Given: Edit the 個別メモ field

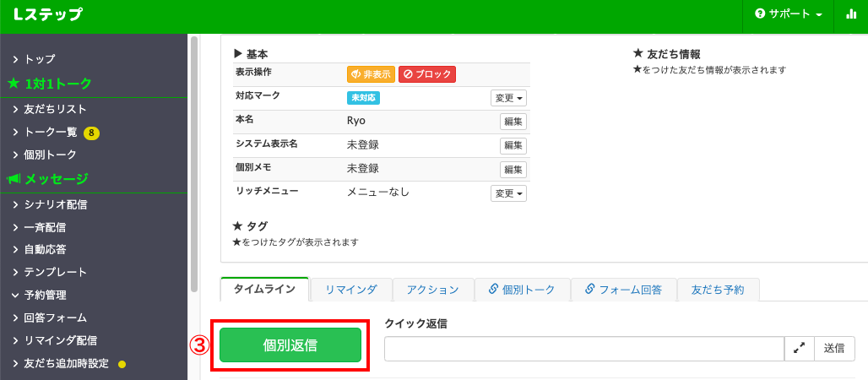Looking at the screenshot, I should [513, 170].
